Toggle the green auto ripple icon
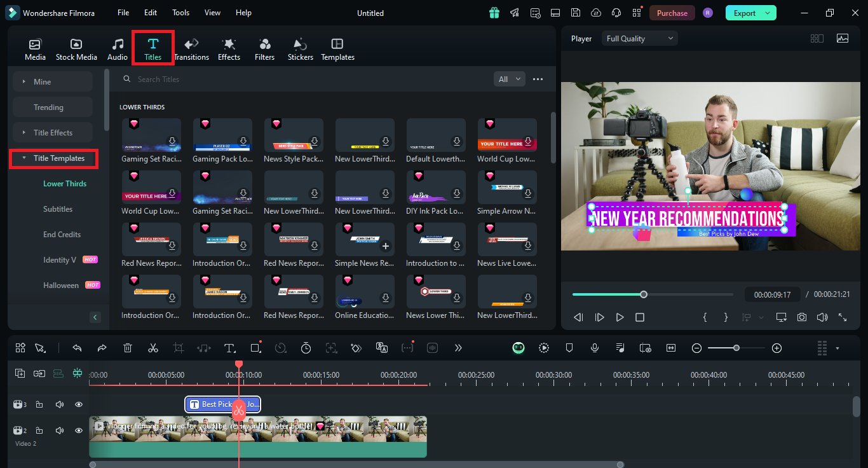 click(x=58, y=373)
